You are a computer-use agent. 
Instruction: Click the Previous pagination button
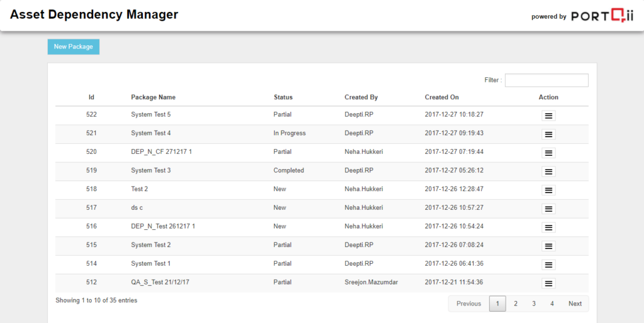[469, 304]
